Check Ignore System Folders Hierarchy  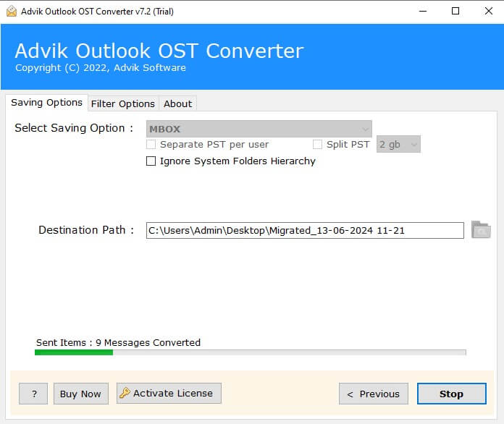coord(151,161)
